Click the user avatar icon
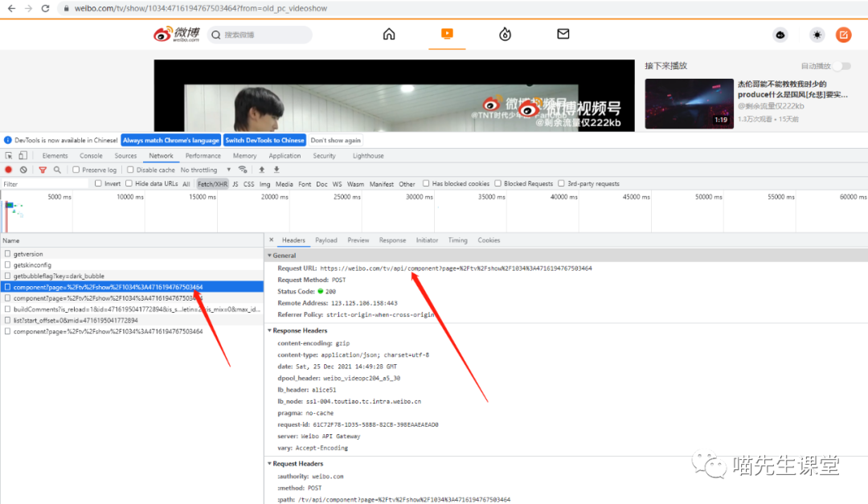Image resolution: width=868 pixels, height=504 pixels. coord(780,35)
